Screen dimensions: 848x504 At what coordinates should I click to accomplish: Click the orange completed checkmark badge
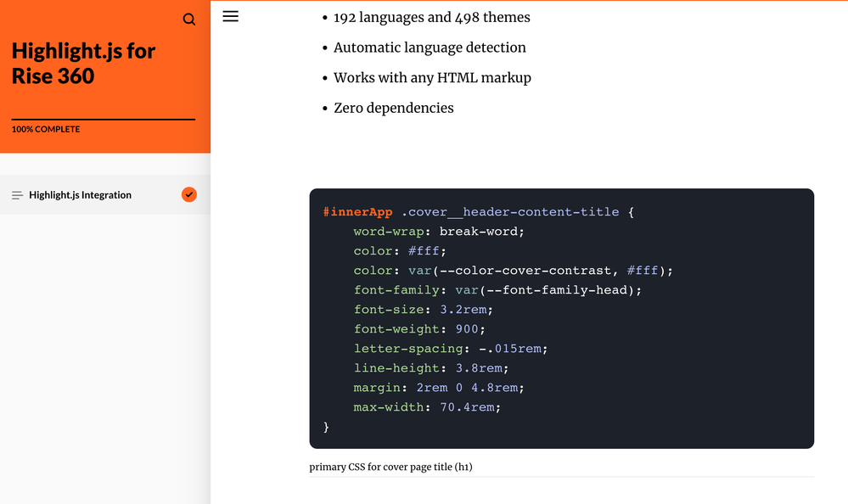click(x=189, y=194)
